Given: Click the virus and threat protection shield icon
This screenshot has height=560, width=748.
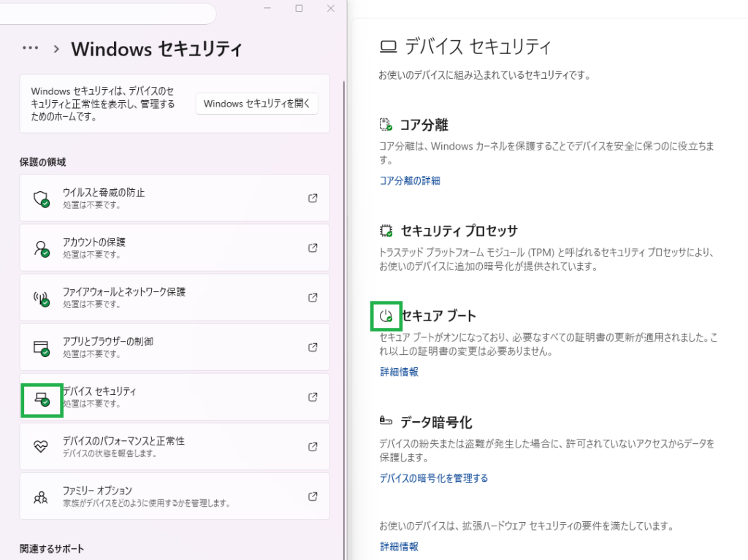Looking at the screenshot, I should point(41,199).
